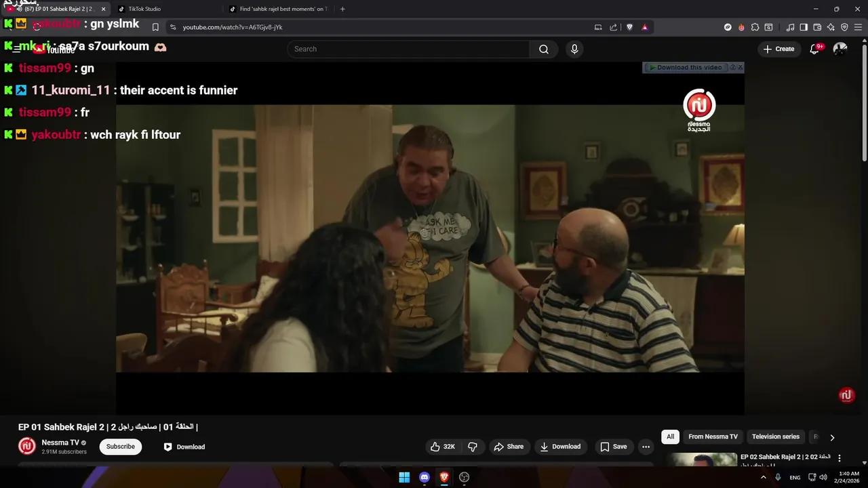Open OBS Studio from the taskbar
Image resolution: width=868 pixels, height=488 pixels.
click(465, 477)
